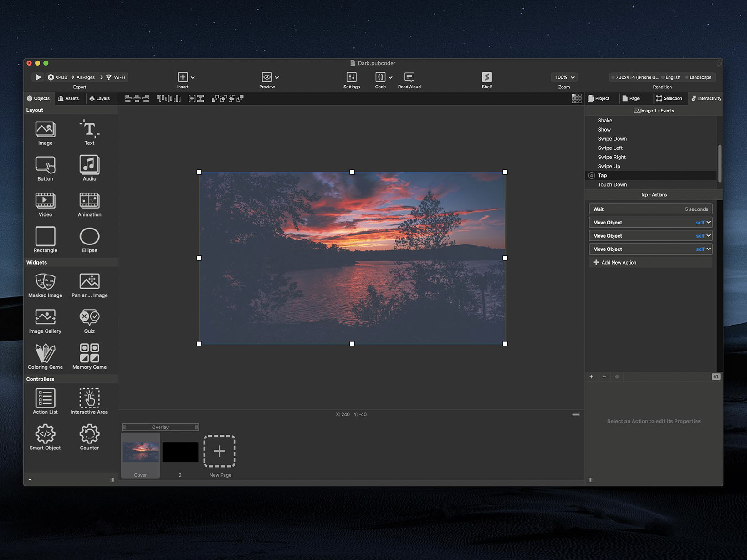Open the Shelf from the toolbar
The image size is (747, 560).
pos(486,77)
